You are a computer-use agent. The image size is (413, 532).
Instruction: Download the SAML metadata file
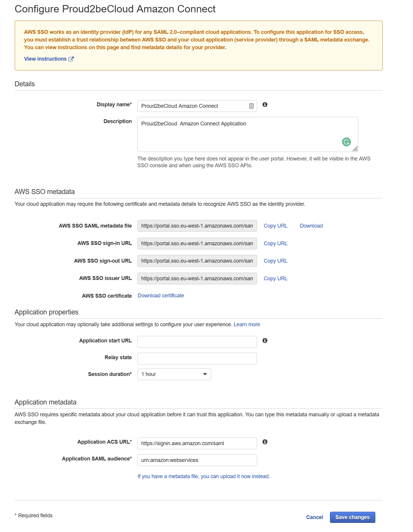311,226
